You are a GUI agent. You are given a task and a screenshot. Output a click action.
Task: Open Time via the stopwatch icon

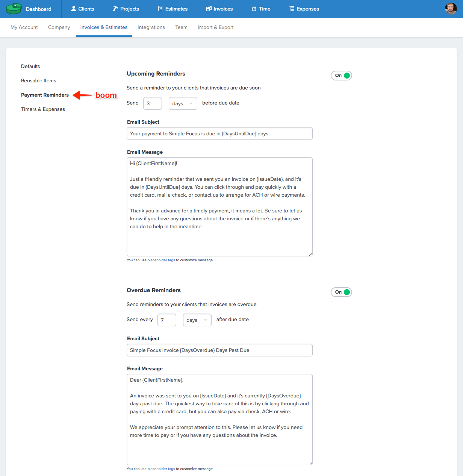(254, 9)
